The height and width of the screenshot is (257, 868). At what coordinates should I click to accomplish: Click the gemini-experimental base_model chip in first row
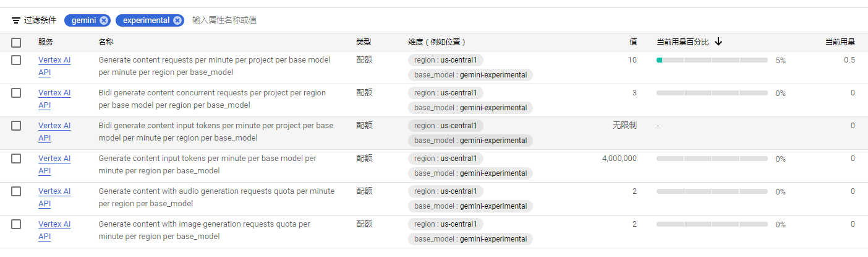pyautogui.click(x=470, y=75)
